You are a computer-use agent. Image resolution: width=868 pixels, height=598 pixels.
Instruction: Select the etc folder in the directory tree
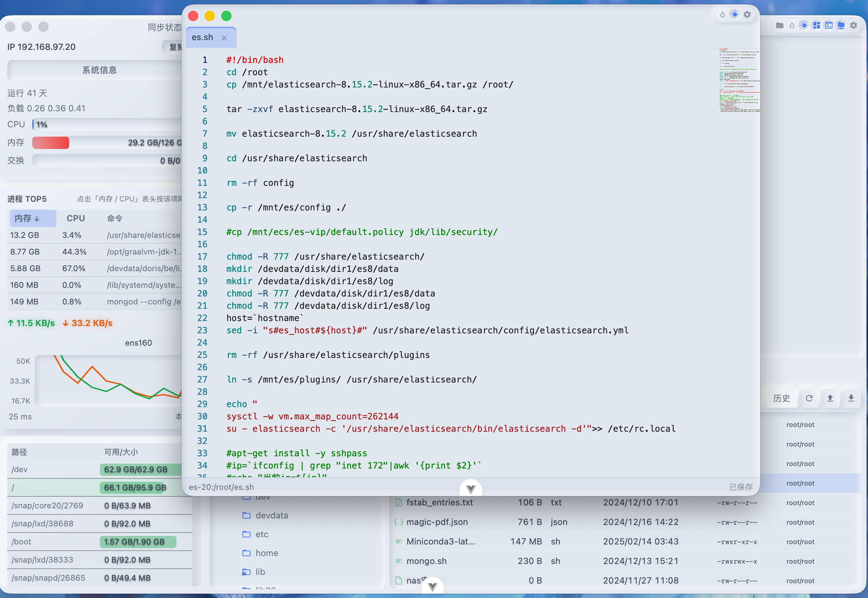pyautogui.click(x=262, y=534)
